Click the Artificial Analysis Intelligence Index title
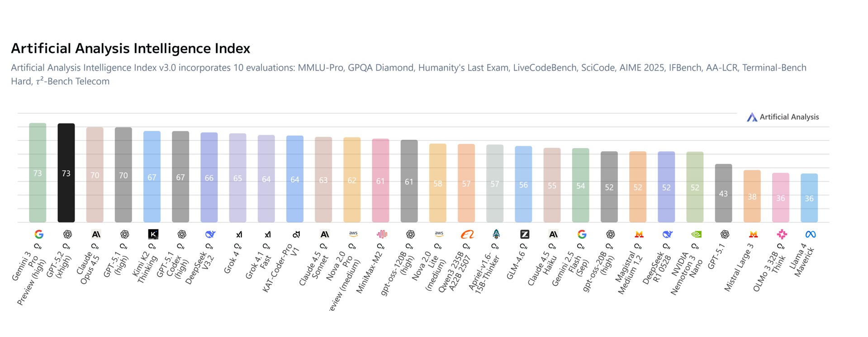868x337 pixels. [x=130, y=48]
